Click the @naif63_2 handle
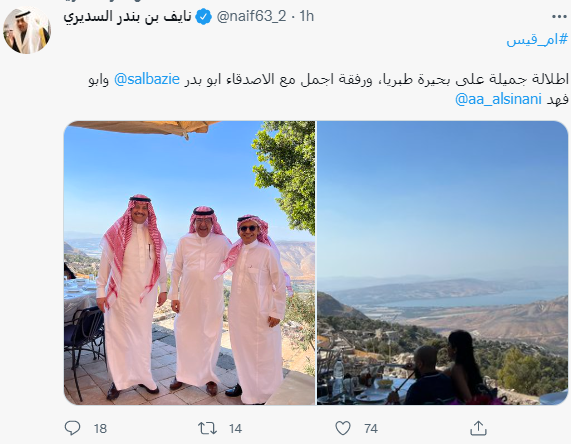The height and width of the screenshot is (444, 571). pyautogui.click(x=251, y=16)
